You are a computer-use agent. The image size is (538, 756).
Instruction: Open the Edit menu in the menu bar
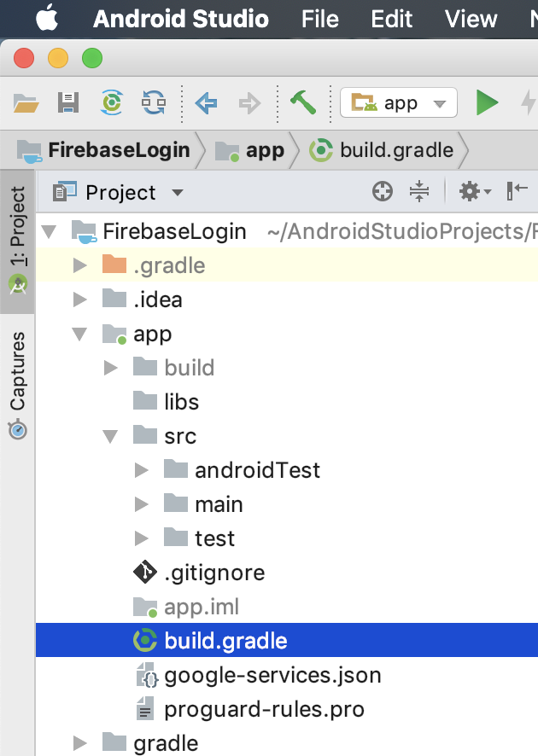391,19
